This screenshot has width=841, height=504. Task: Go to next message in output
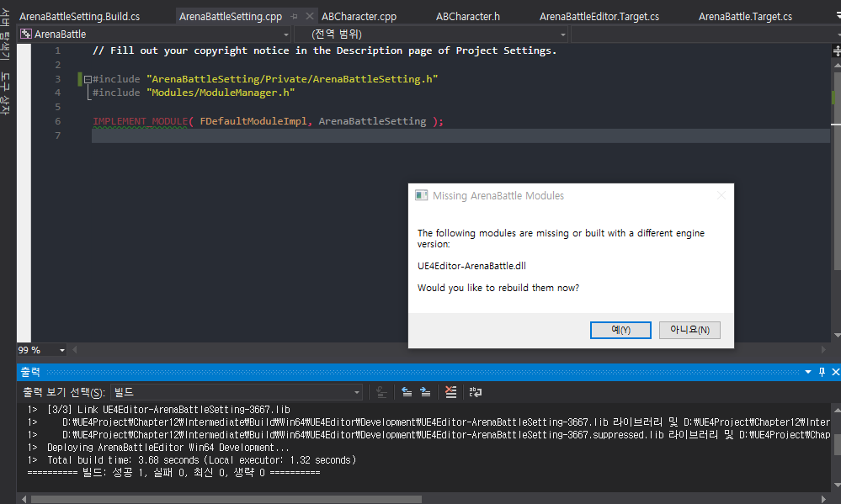(x=425, y=392)
